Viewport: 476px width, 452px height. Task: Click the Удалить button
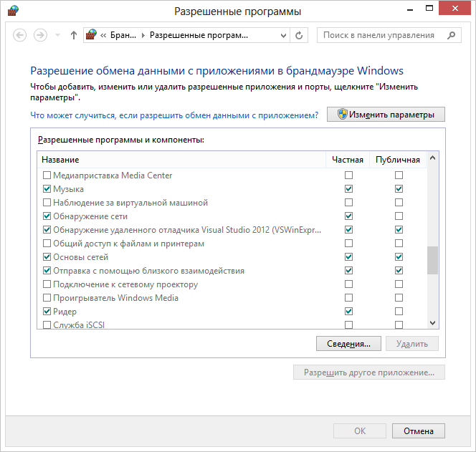click(412, 344)
